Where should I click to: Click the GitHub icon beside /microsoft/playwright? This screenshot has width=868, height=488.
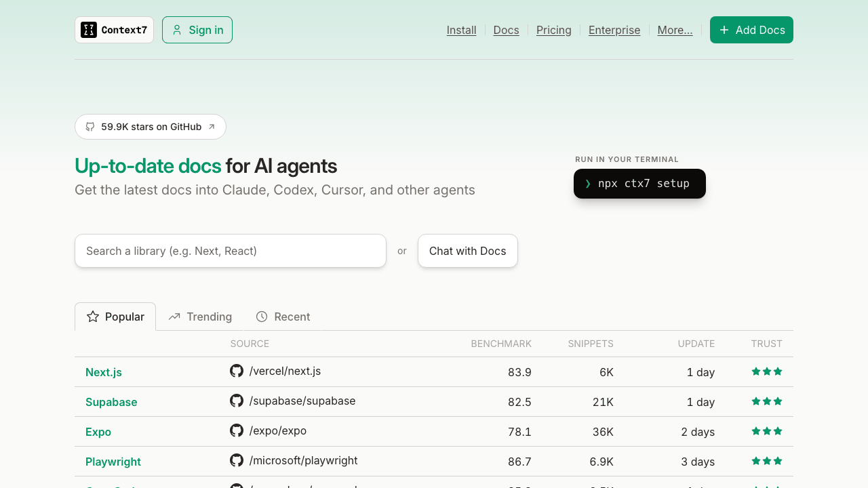click(237, 460)
